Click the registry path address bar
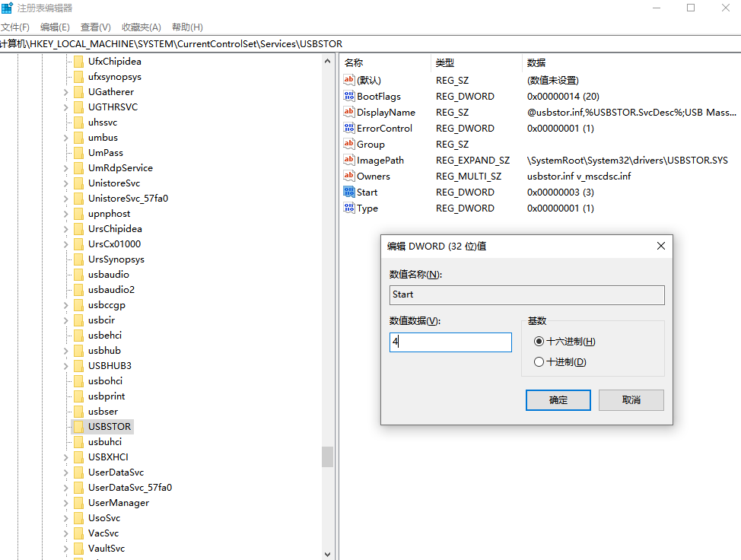 click(x=370, y=44)
